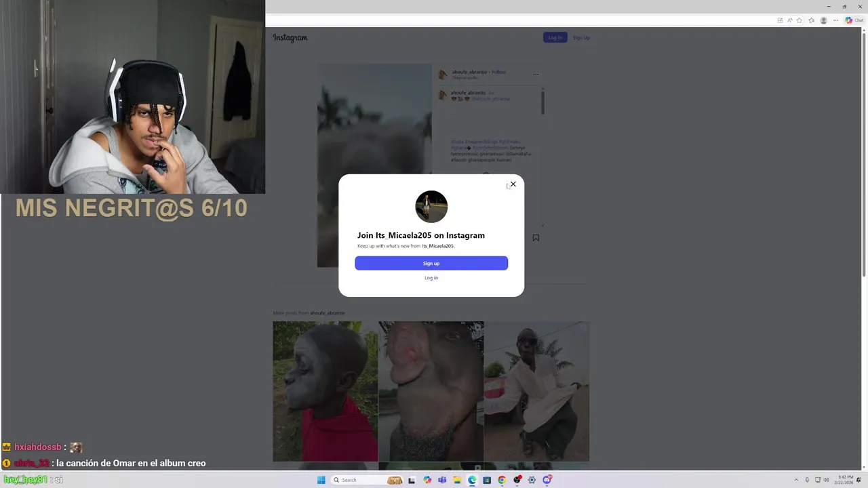Open the first thumbnail under More posts
The height and width of the screenshot is (488, 868).
pyautogui.click(x=325, y=391)
